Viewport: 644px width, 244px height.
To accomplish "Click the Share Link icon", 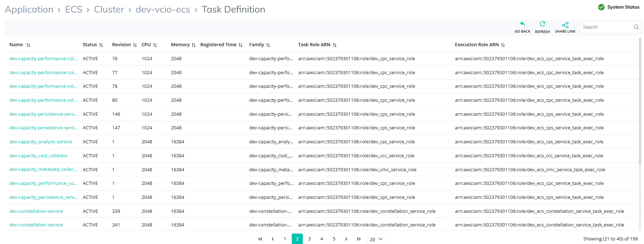I will (x=565, y=25).
